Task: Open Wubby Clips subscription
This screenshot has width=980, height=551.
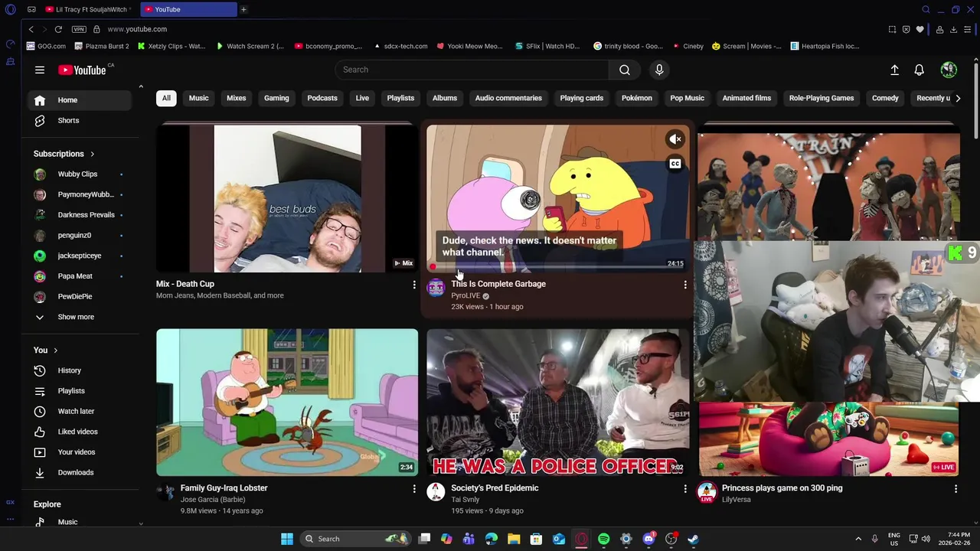Action: tap(80, 174)
